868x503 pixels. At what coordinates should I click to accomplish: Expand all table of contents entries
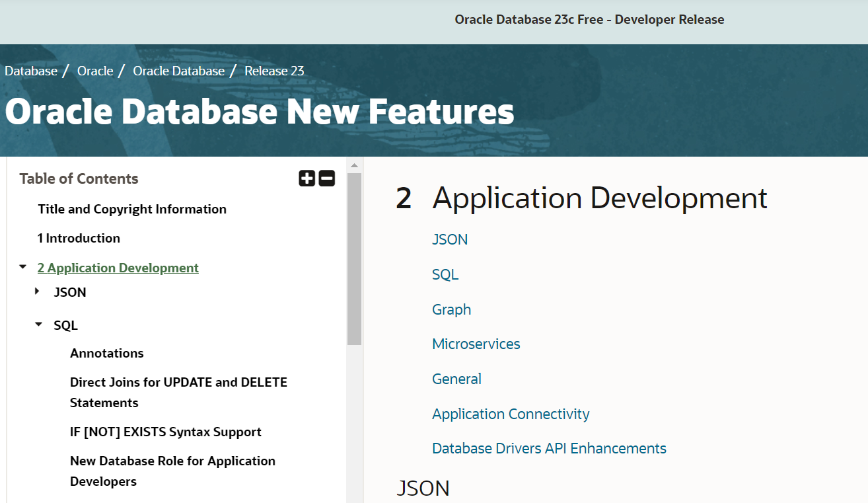pyautogui.click(x=307, y=178)
